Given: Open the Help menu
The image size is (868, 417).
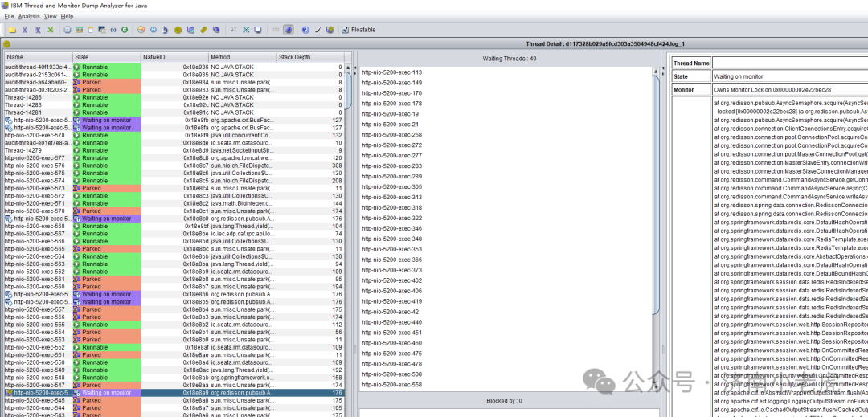Looking at the screenshot, I should [x=67, y=17].
